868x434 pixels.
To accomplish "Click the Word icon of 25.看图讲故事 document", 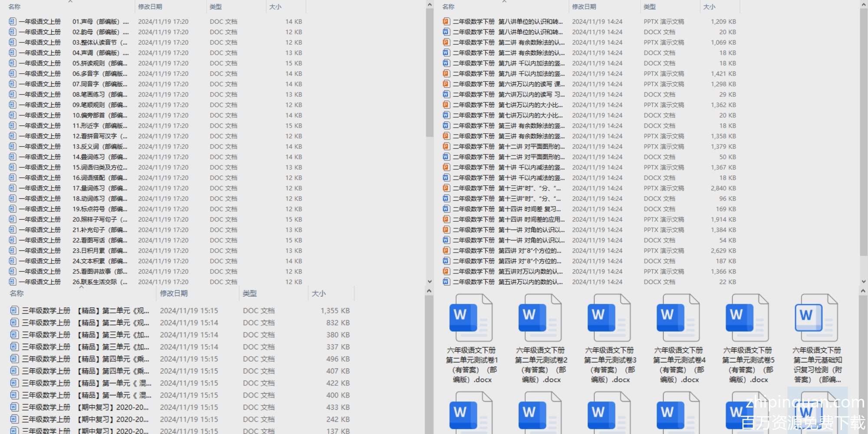I will 12,271.
